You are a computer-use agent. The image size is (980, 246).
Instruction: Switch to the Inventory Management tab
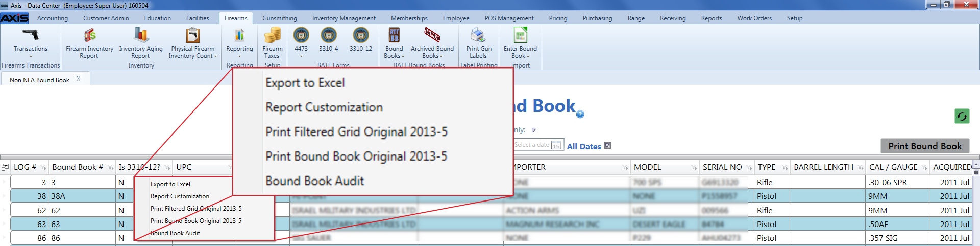click(x=344, y=18)
